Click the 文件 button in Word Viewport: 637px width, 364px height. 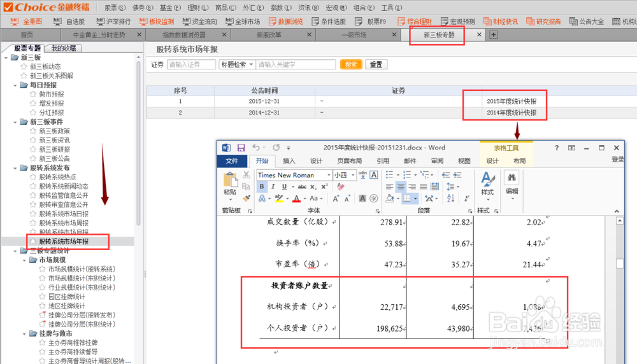pos(232,161)
